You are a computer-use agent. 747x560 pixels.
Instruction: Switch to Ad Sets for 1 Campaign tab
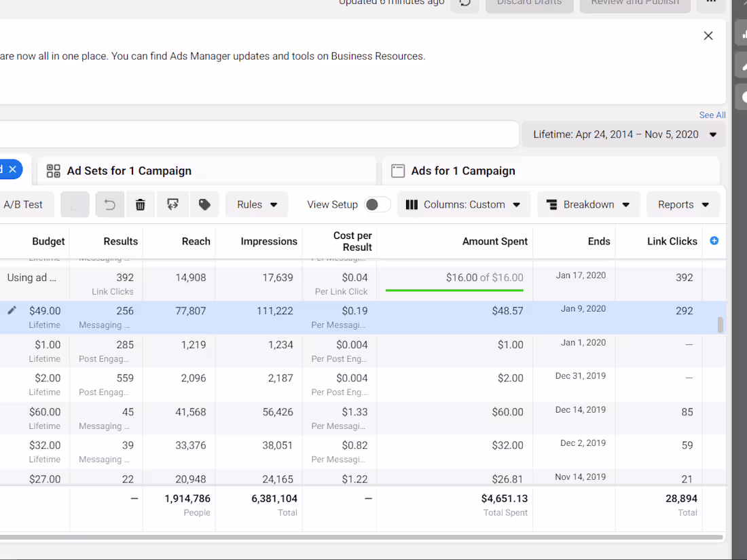pos(129,171)
